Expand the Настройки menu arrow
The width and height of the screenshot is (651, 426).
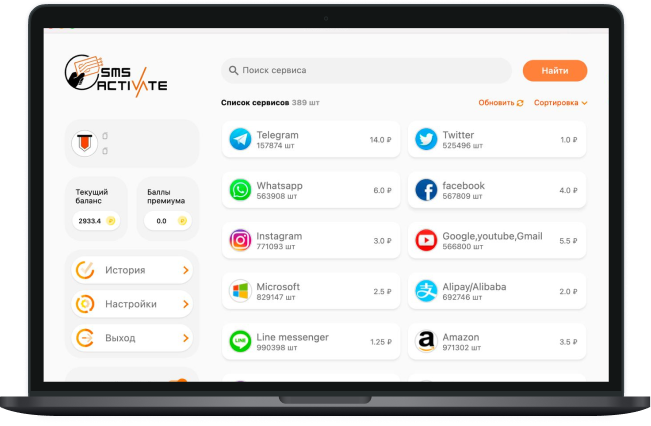click(186, 304)
